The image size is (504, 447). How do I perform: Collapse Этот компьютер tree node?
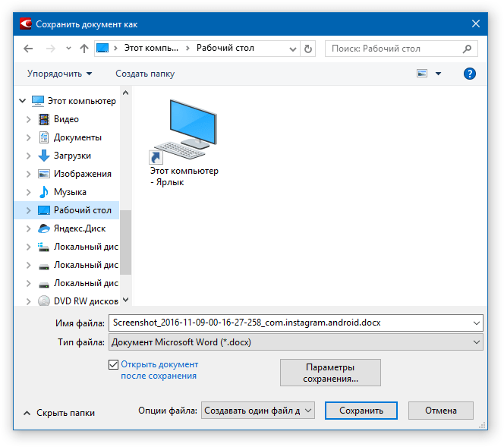(x=23, y=101)
